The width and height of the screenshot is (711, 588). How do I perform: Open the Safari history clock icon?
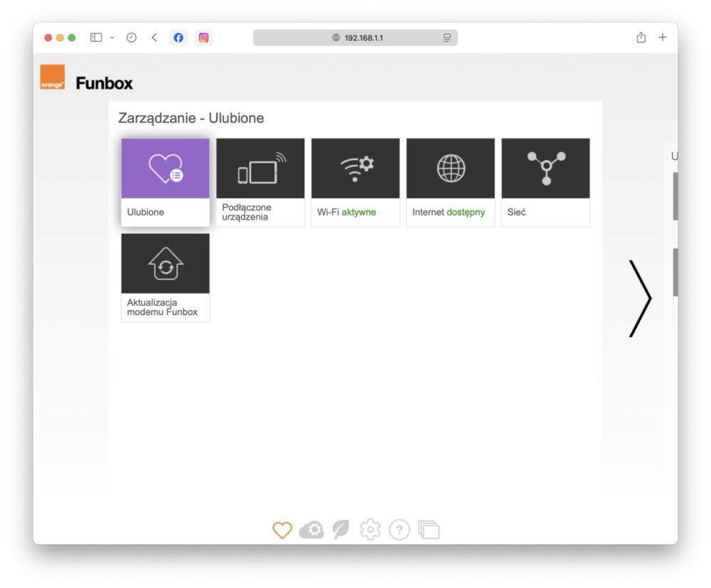click(x=132, y=38)
